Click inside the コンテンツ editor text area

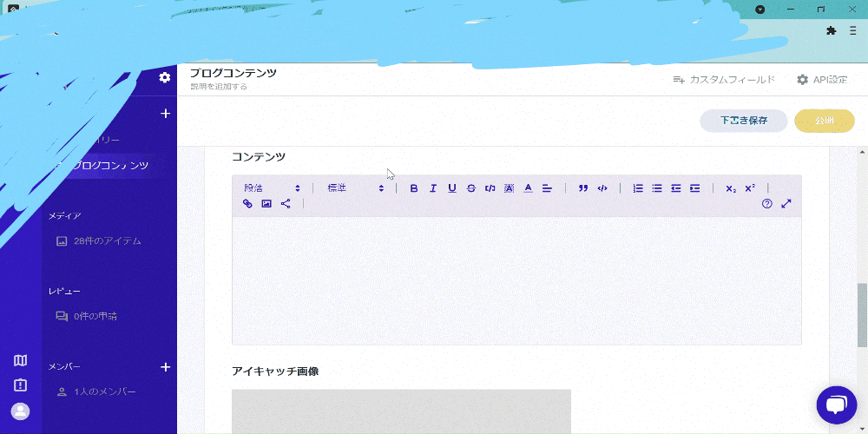[516, 280]
